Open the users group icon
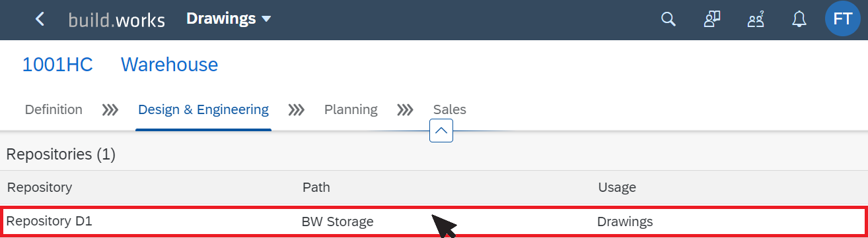This screenshot has width=868, height=238. pyautogui.click(x=756, y=20)
